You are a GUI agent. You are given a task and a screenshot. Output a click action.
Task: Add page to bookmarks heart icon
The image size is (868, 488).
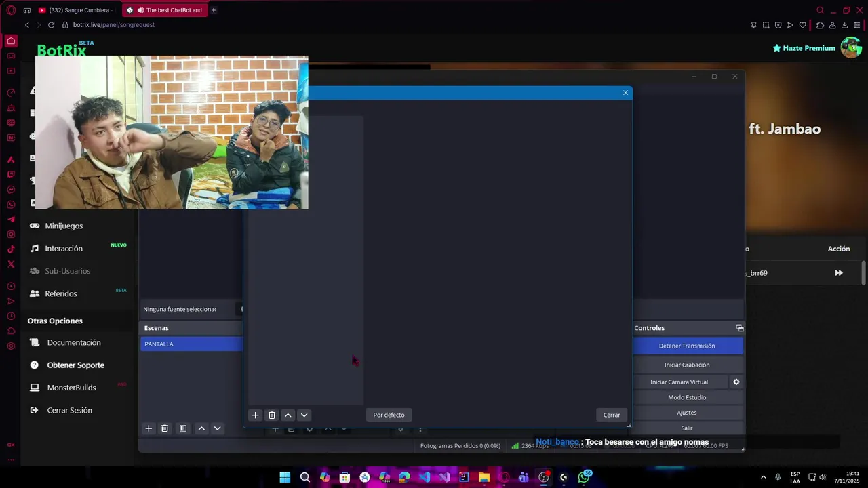pyautogui.click(x=803, y=25)
